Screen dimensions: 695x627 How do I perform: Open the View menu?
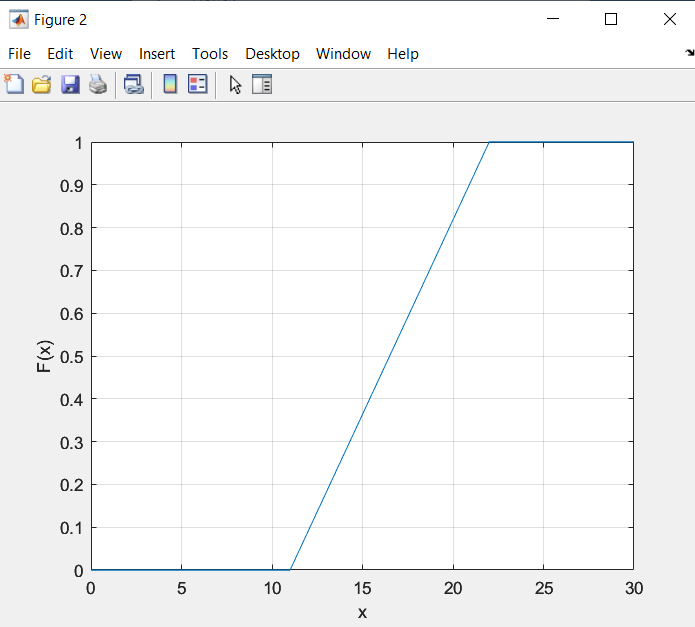point(106,54)
